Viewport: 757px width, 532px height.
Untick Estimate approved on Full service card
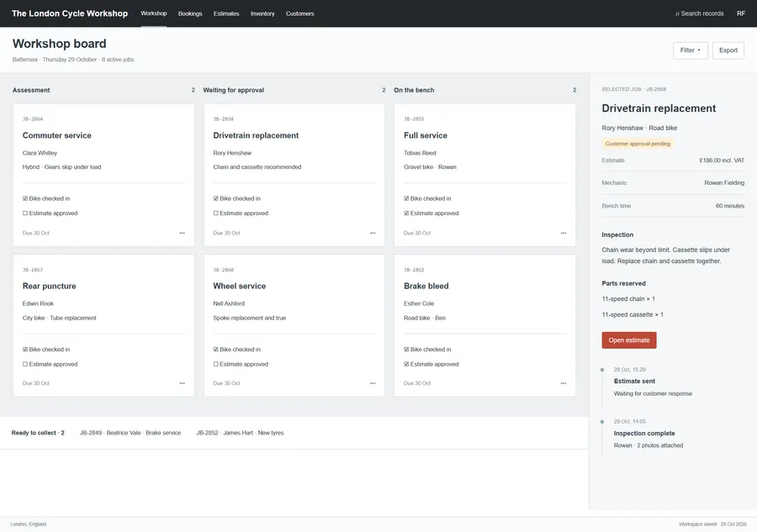[x=406, y=213]
